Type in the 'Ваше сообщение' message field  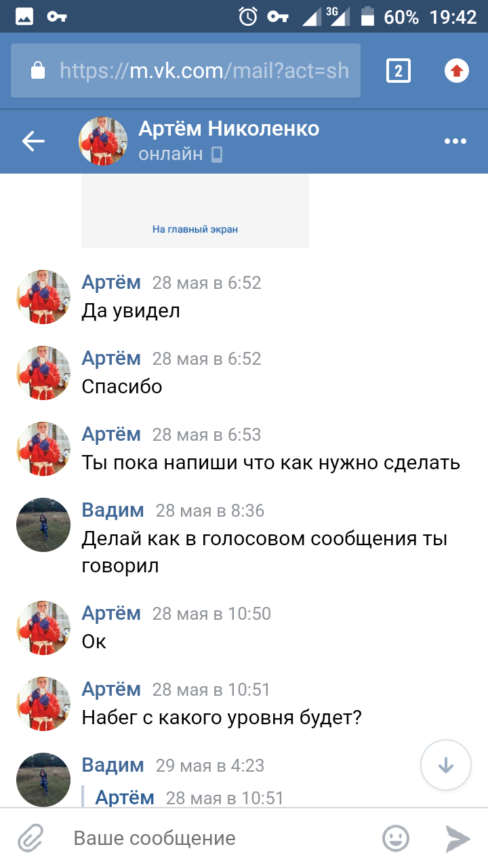click(217, 838)
